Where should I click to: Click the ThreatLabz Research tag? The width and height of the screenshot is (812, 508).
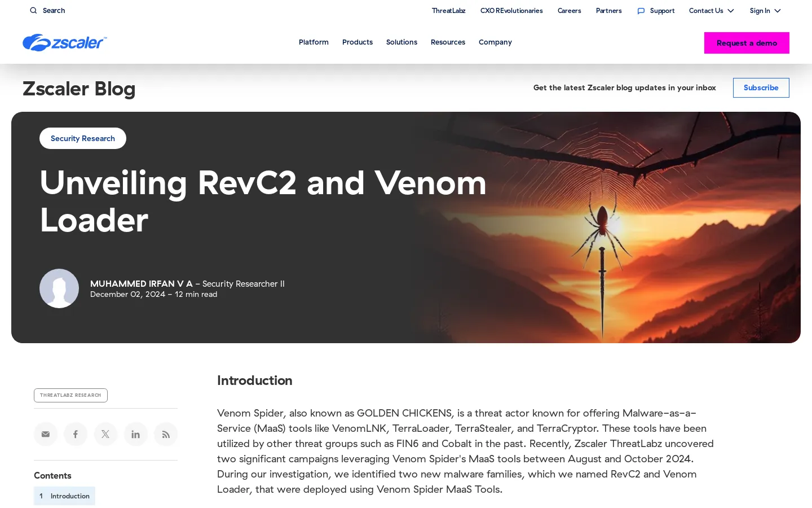coord(70,395)
